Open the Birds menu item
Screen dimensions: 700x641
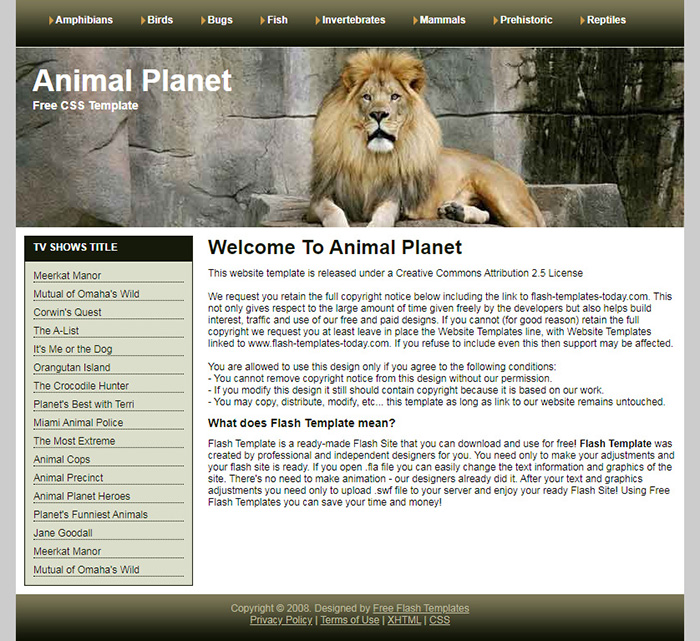160,20
